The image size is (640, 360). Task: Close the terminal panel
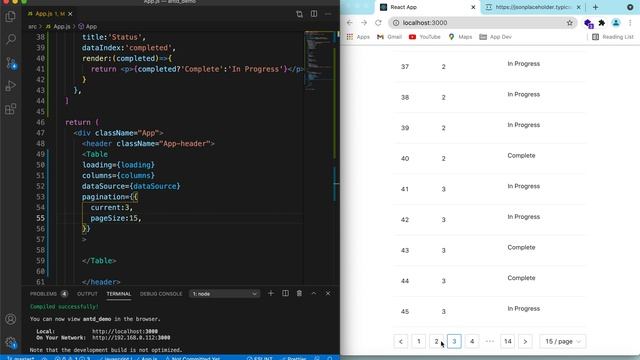[x=328, y=293]
